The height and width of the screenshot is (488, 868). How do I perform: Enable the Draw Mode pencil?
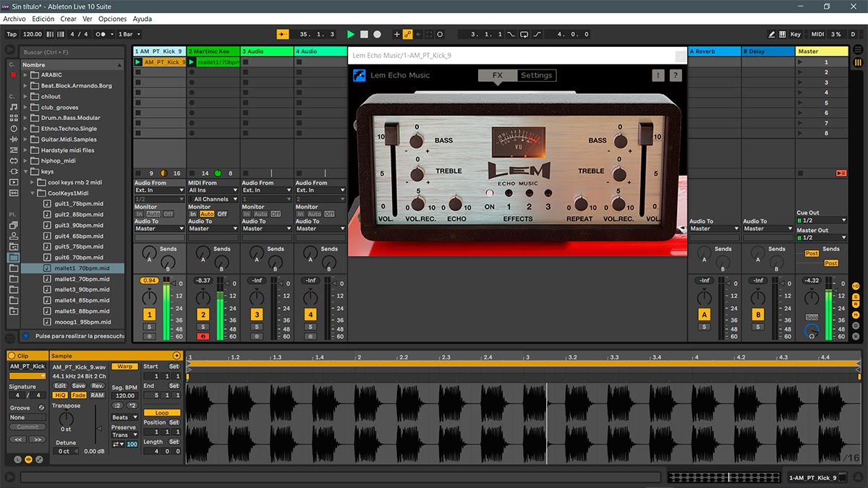click(x=773, y=34)
